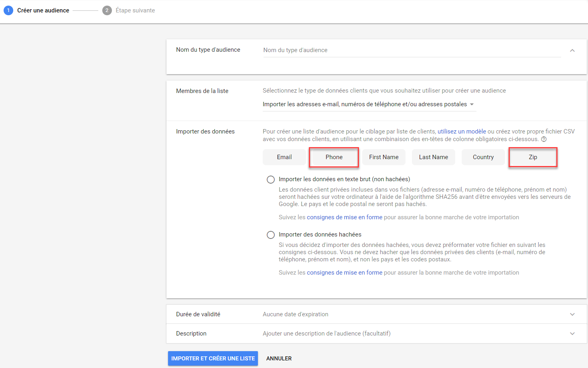
Task: Click the Email column header chip
Action: [284, 157]
